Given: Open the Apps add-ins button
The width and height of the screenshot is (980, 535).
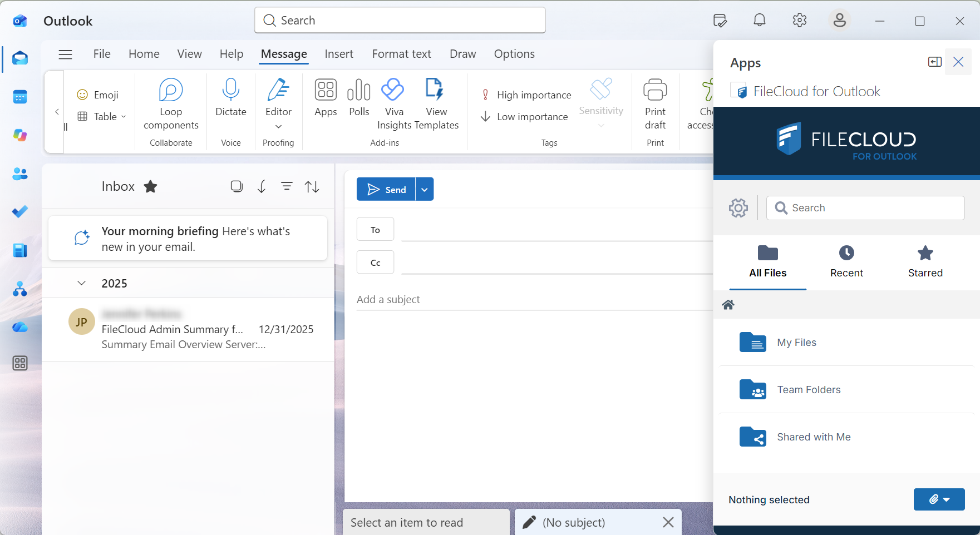Looking at the screenshot, I should tap(326, 98).
